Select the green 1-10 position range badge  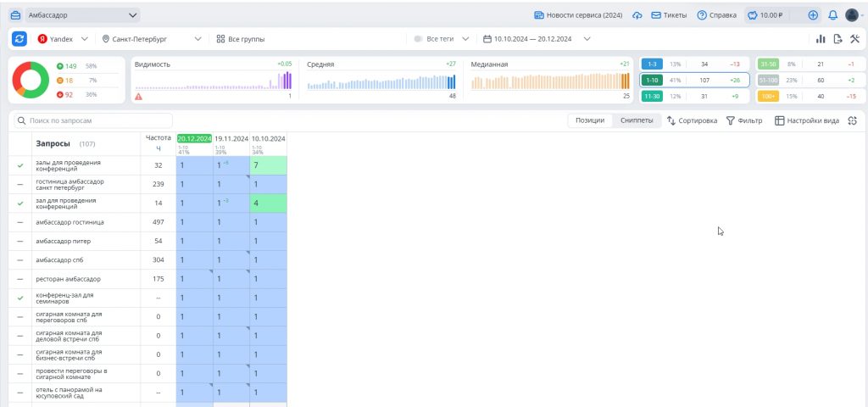pyautogui.click(x=651, y=80)
